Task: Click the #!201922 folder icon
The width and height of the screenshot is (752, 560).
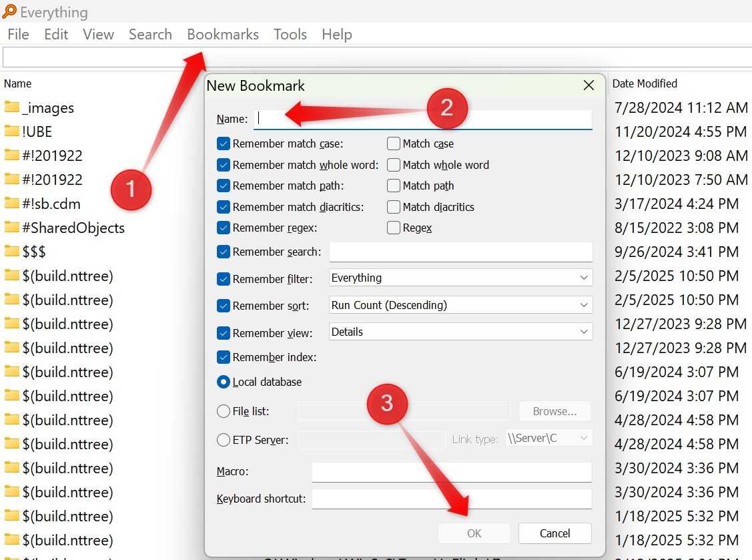Action: 12,155
